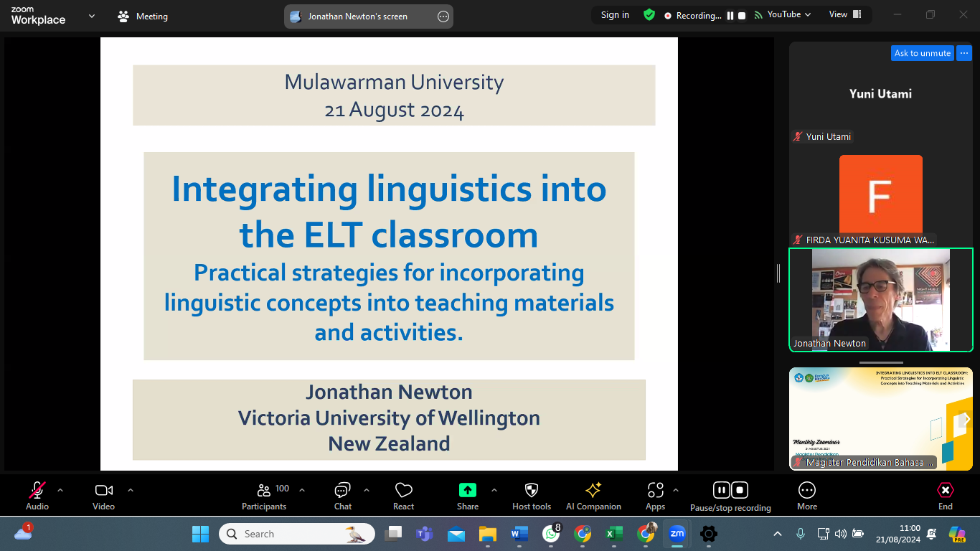Viewport: 980px width, 551px height.
Task: Unmute the microphone Audio button
Action: (x=37, y=495)
